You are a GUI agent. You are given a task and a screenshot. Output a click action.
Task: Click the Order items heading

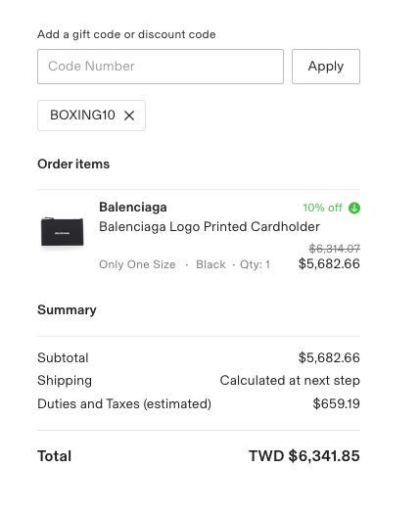(x=73, y=164)
